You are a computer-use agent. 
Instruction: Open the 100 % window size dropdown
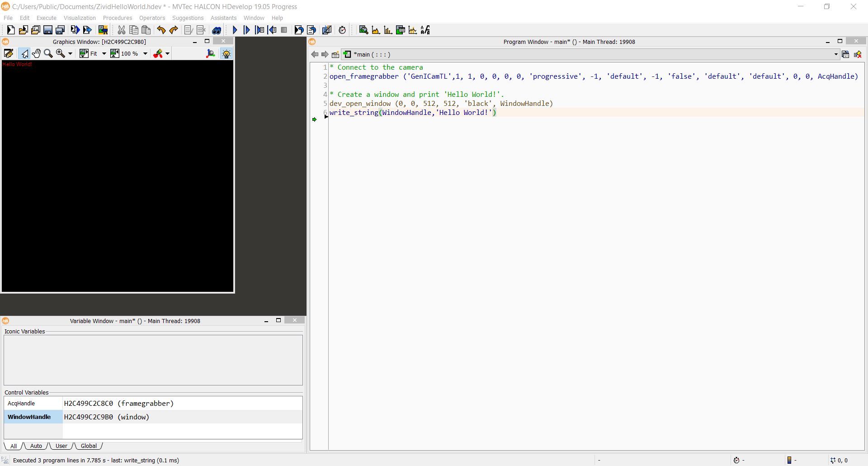[x=145, y=53]
